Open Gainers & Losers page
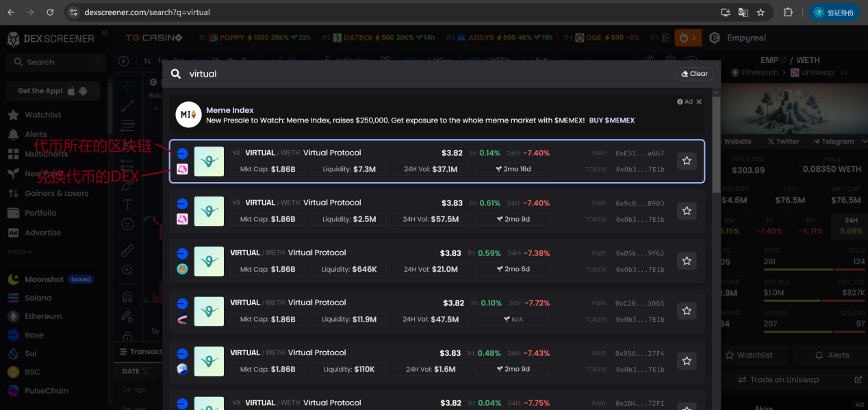Image resolution: width=868 pixels, height=410 pixels. 56,193
